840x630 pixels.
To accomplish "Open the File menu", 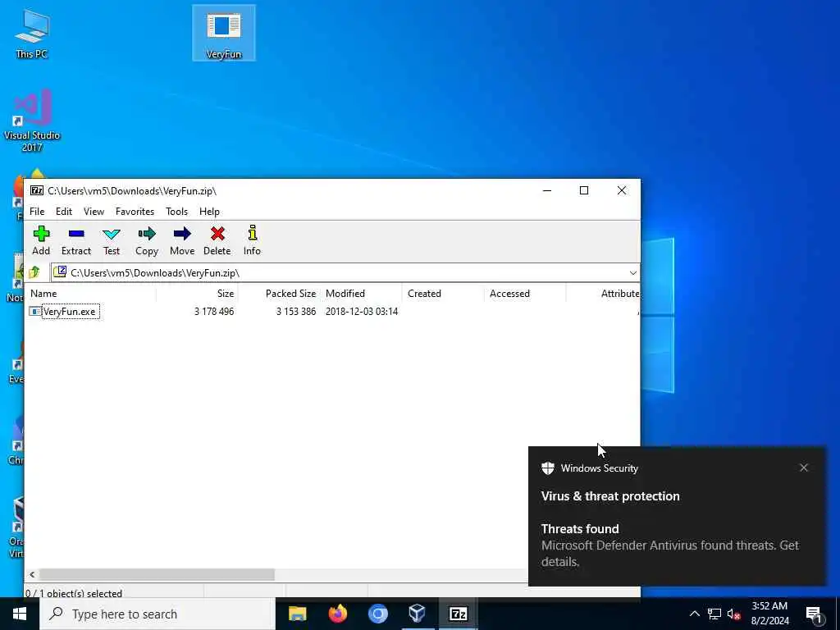I will point(37,212).
